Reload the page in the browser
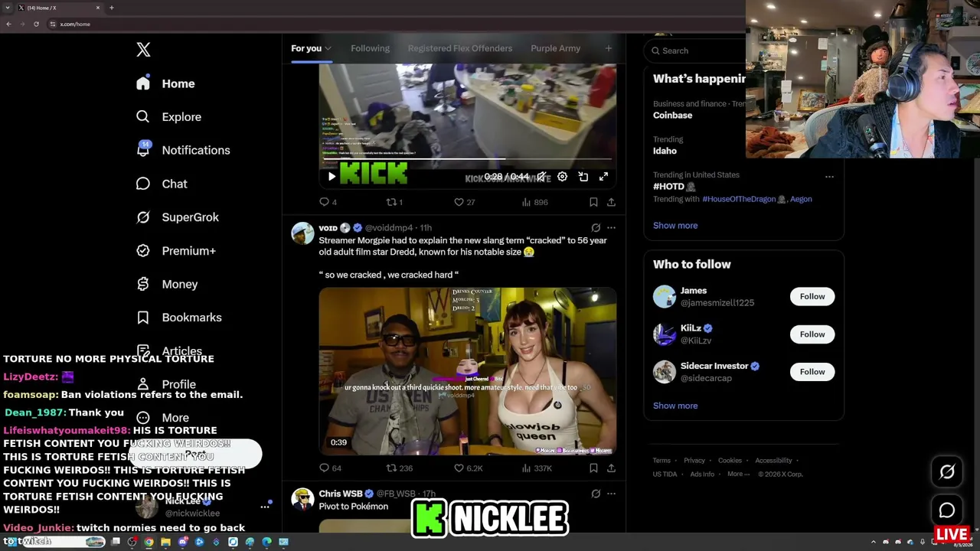 pos(36,24)
